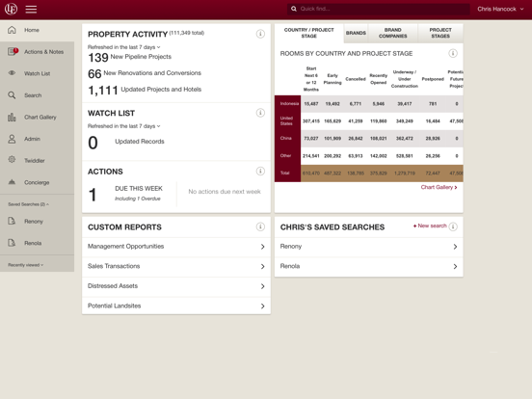Image resolution: width=532 pixels, height=399 pixels.
Task: Open Renony saved search chevron in panel
Action: click(455, 247)
